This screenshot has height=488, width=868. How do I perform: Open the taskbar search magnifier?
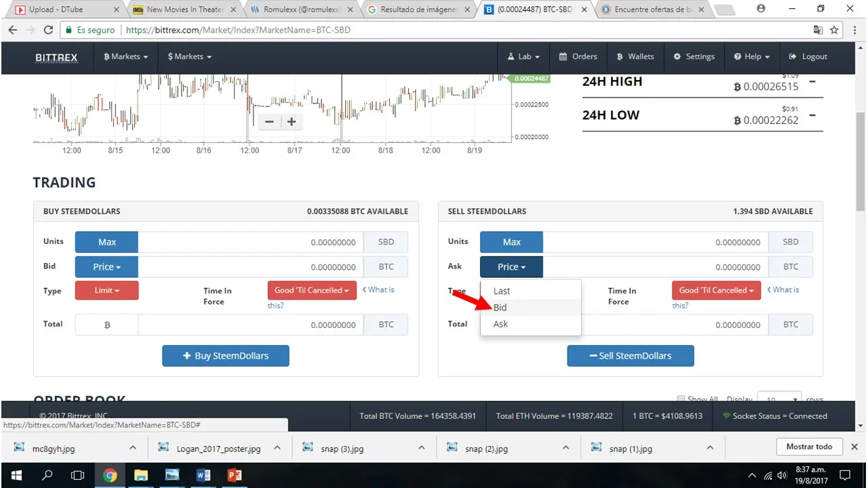47,475
